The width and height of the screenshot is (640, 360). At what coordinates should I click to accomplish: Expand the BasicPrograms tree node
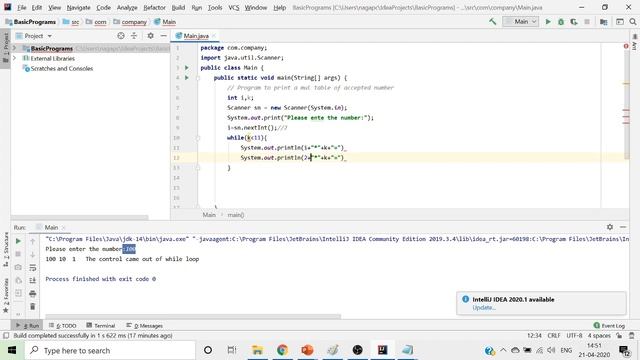[15, 48]
